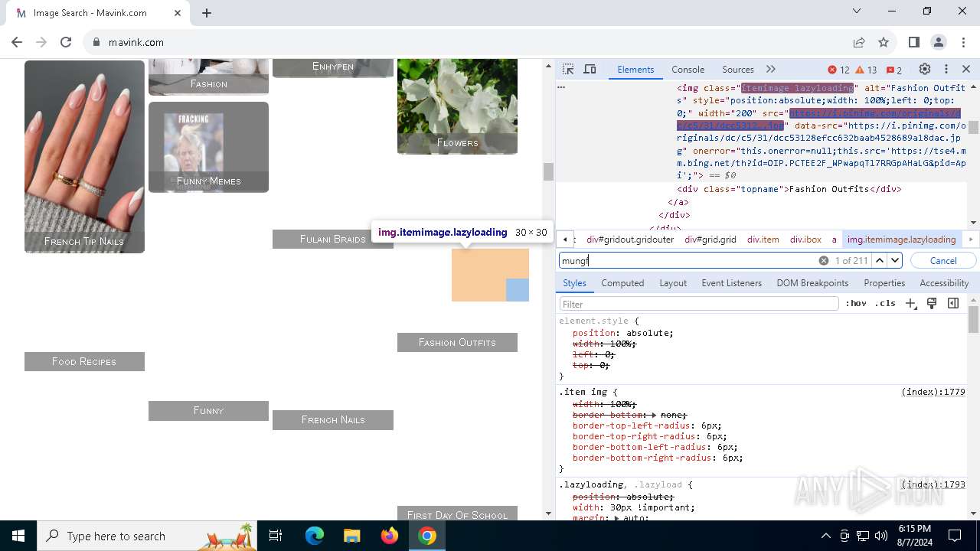The image size is (980, 551).
Task: Toggle the device toolbar emulation icon
Action: (x=590, y=69)
